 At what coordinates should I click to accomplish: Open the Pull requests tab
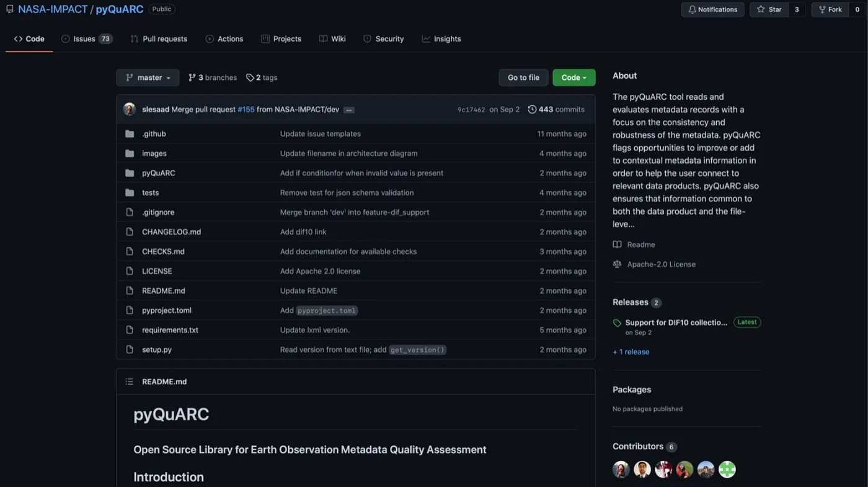[x=159, y=38]
